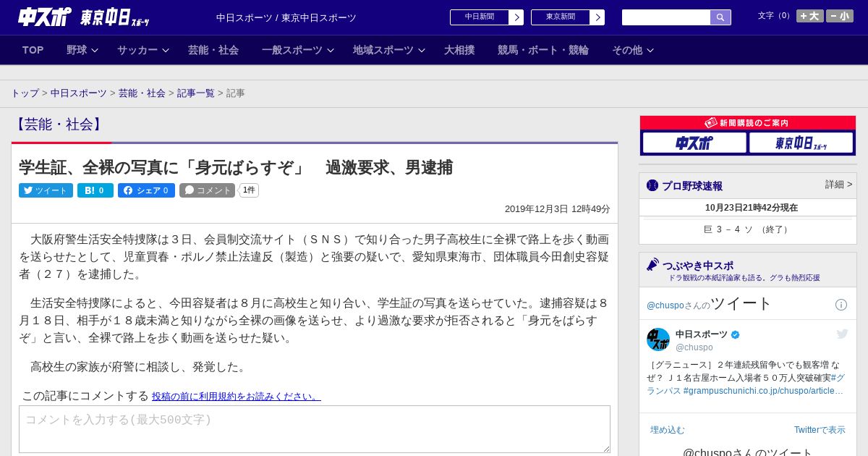Open 利用規約 link before posting

pos(237,397)
